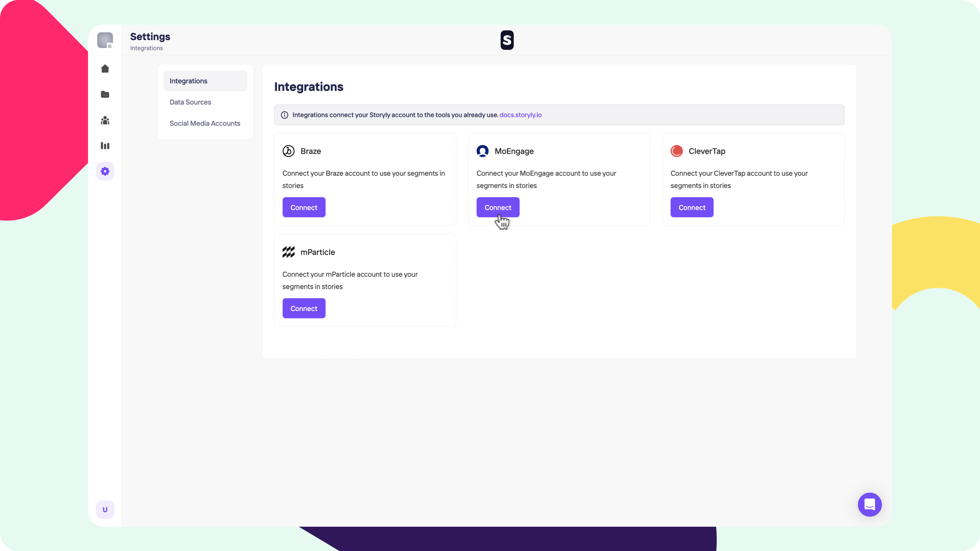Click the user avatar 'U' icon
Screen dimensions: 980x551
click(x=105, y=510)
